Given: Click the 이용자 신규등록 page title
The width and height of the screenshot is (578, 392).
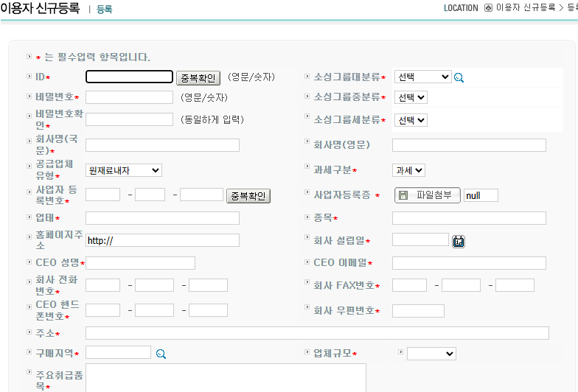Looking at the screenshot, I should tap(40, 7).
